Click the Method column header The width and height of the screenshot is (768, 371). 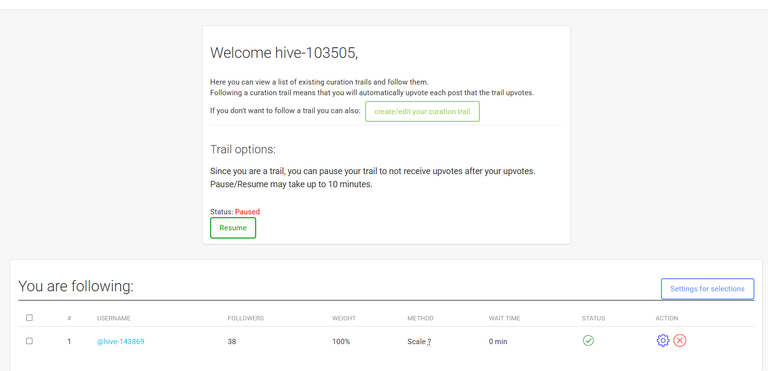[421, 318]
